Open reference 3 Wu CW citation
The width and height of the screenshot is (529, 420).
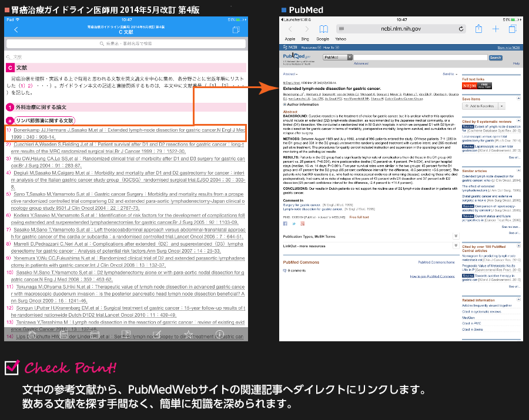[126, 162]
